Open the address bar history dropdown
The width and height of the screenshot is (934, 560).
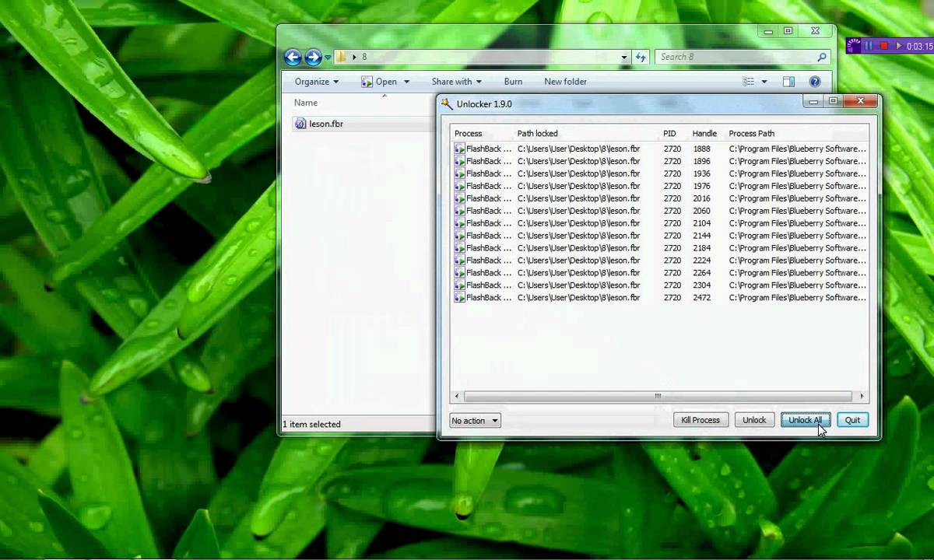(x=624, y=57)
